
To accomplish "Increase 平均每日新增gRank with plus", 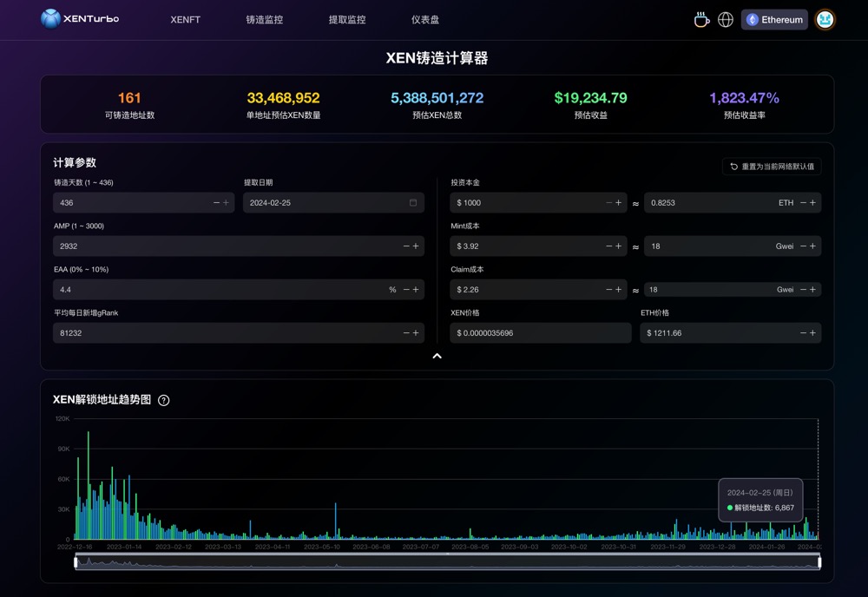I will coord(416,332).
